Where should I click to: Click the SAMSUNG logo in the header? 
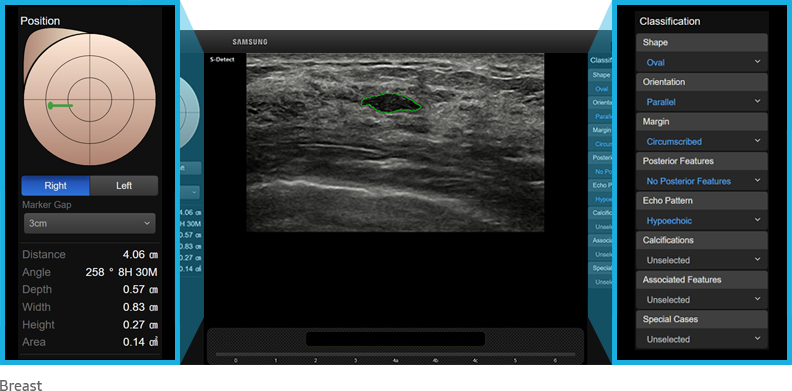(250, 42)
